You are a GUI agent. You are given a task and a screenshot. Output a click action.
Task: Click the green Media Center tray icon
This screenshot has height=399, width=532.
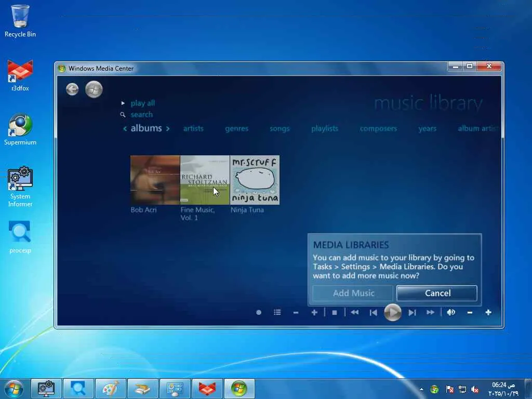point(434,389)
